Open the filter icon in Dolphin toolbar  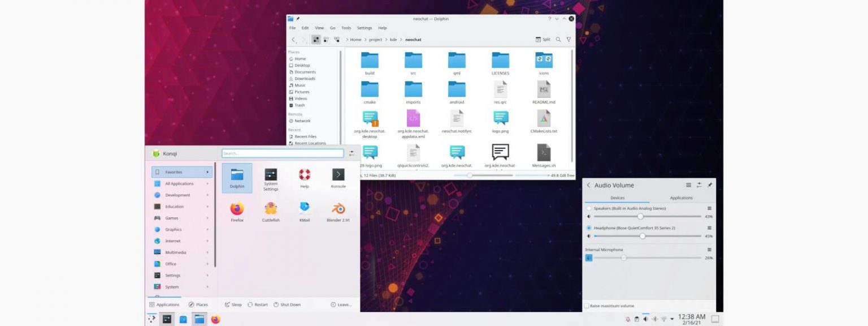568,40
